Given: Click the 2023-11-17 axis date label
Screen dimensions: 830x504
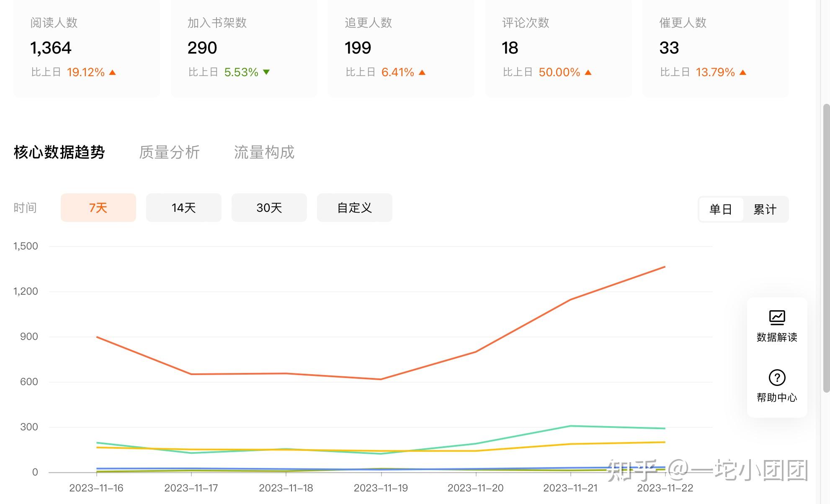Looking at the screenshot, I should point(191,488).
